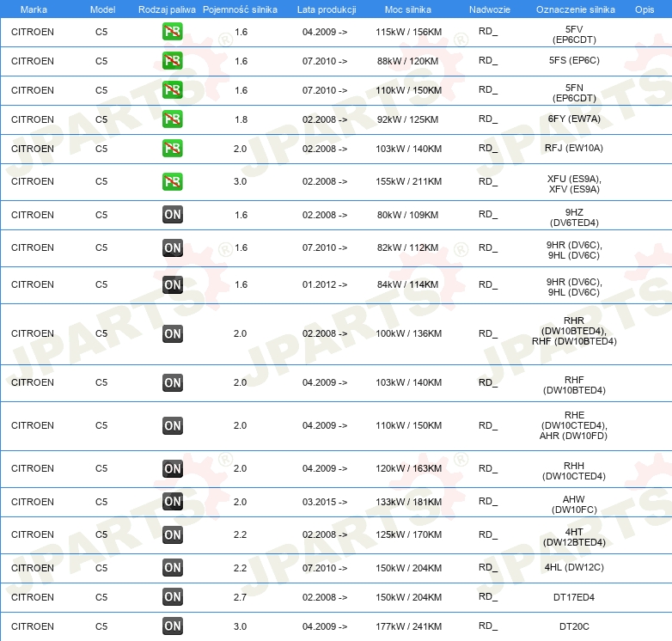Click the PB icon for the RFJ (EW10A) engine
Viewport: 672px width, 641px height.
(172, 149)
